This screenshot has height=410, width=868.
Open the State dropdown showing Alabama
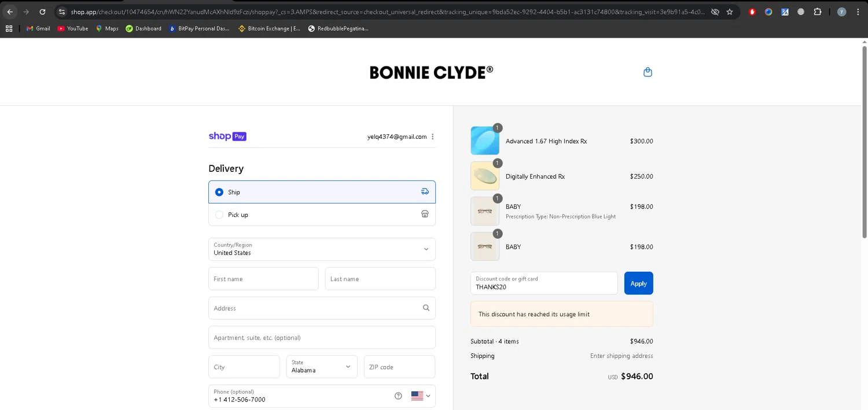point(322,367)
